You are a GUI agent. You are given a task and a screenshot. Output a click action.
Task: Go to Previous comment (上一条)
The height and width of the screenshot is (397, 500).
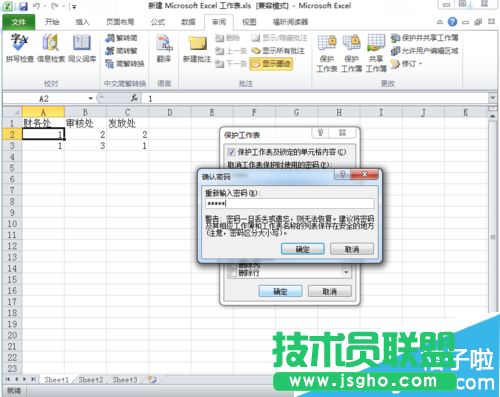coord(231,51)
